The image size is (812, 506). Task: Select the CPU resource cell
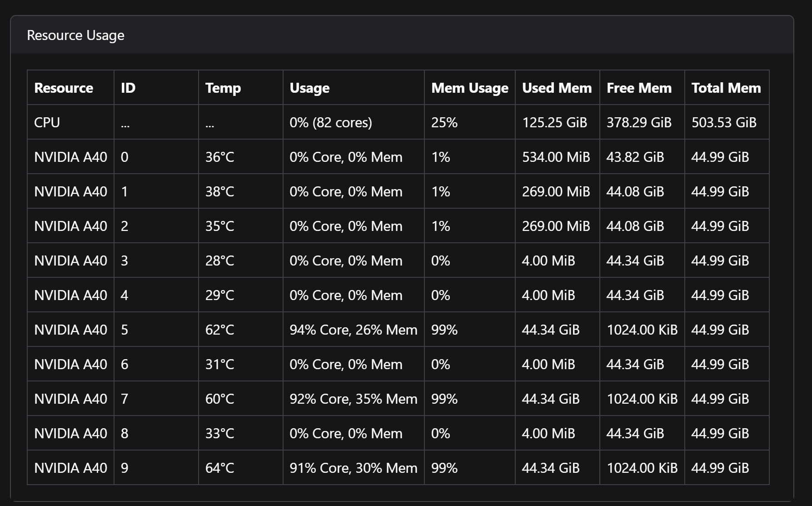click(47, 122)
